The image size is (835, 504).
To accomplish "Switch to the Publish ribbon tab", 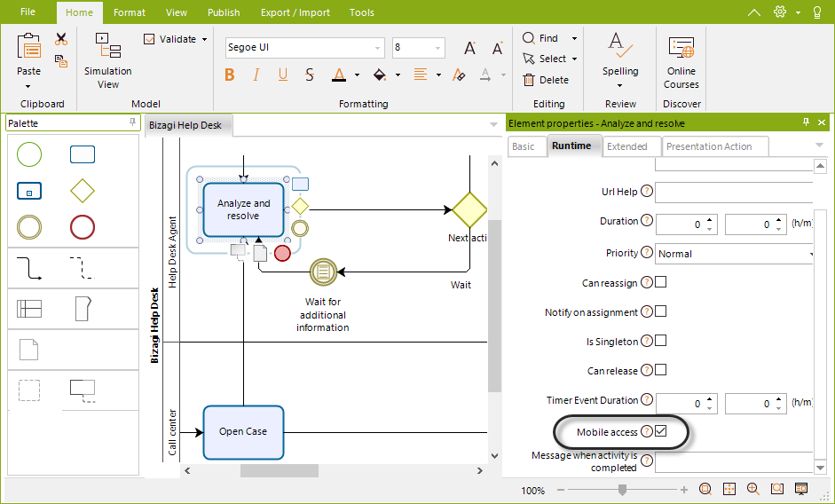I will pos(224,12).
